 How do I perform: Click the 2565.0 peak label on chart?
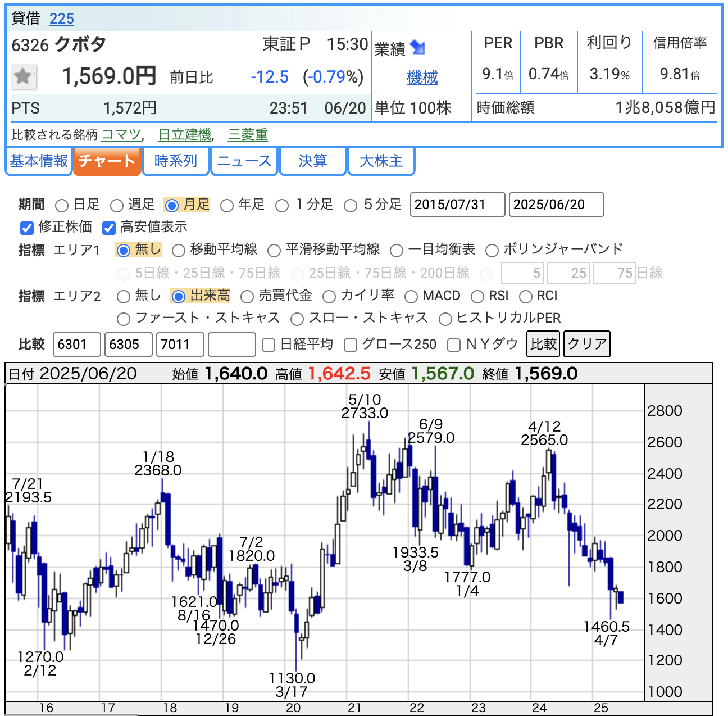(x=544, y=440)
